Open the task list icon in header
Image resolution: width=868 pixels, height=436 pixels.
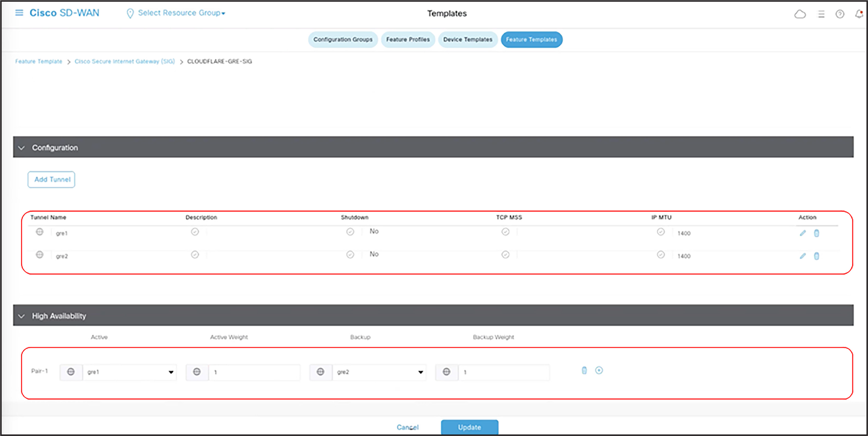point(821,14)
